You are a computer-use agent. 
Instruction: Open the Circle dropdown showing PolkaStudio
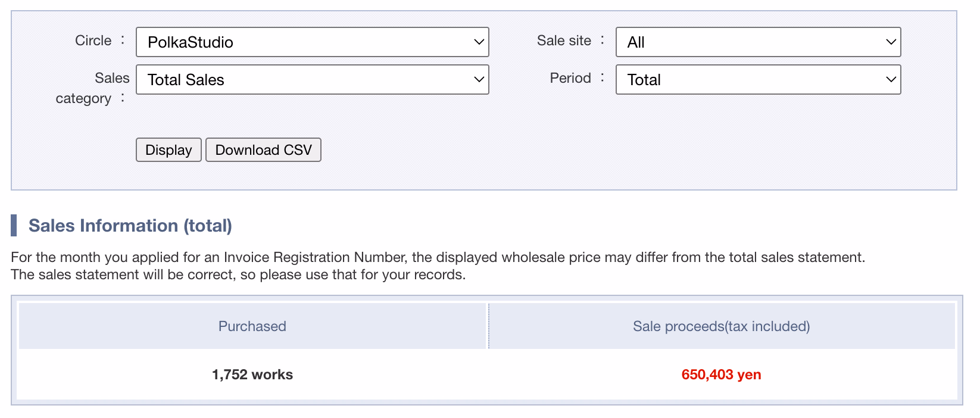pos(313,42)
